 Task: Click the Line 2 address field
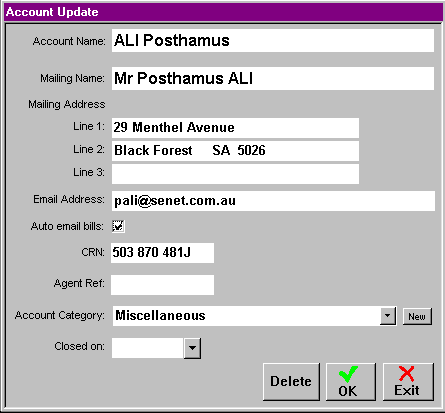235,151
